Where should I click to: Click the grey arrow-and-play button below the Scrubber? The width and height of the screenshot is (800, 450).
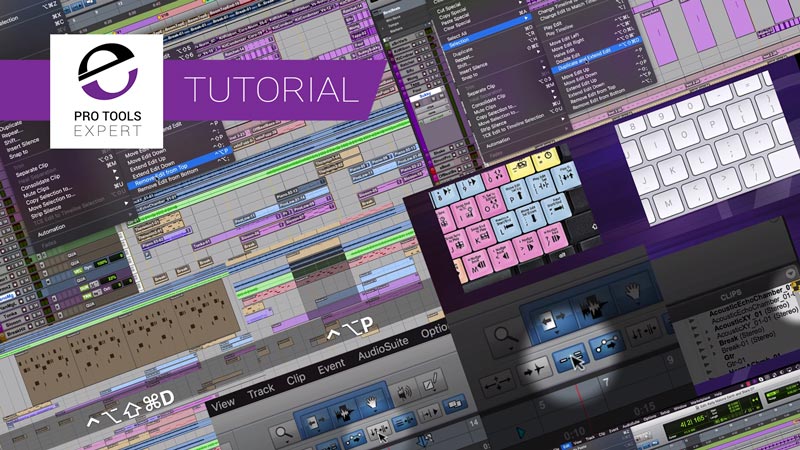430,413
